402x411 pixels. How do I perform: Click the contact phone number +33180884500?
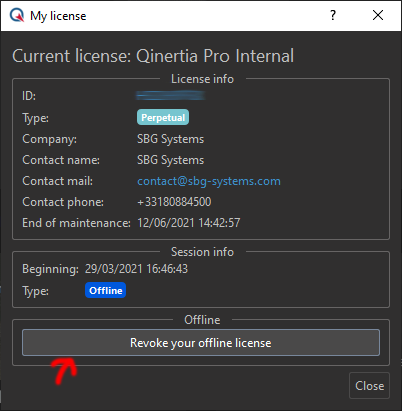[174, 202]
